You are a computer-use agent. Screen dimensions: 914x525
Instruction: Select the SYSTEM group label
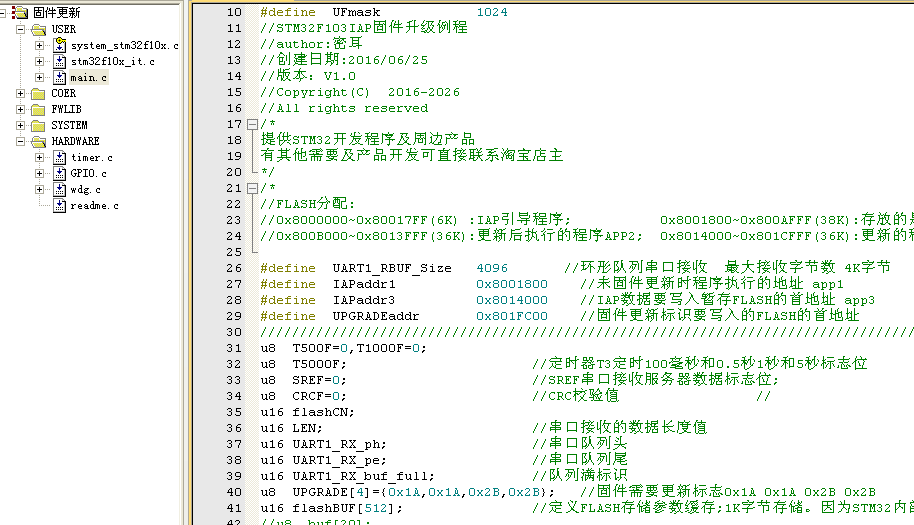69,125
